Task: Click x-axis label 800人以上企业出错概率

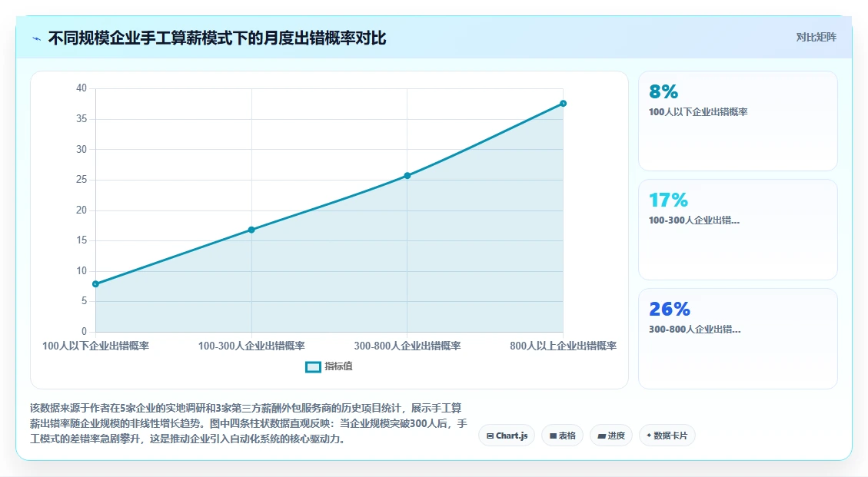Action: coord(563,346)
